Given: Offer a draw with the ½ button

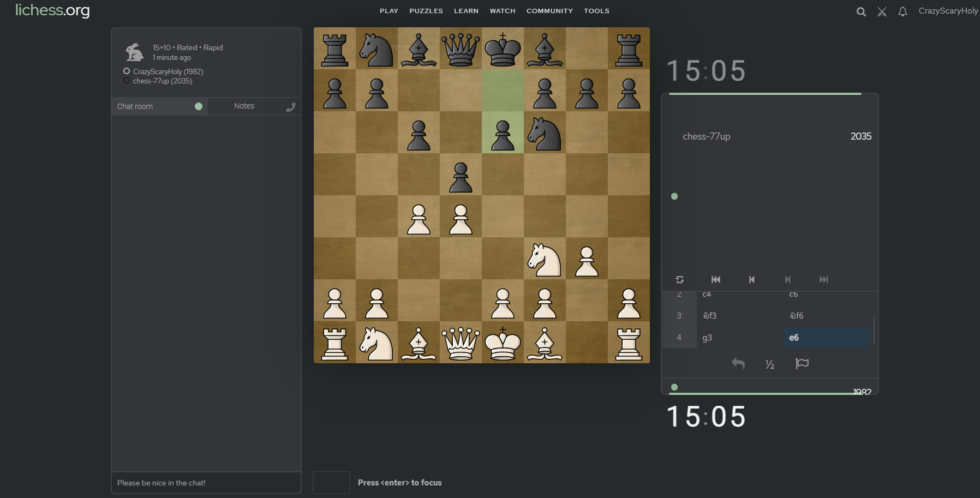Looking at the screenshot, I should coord(770,363).
